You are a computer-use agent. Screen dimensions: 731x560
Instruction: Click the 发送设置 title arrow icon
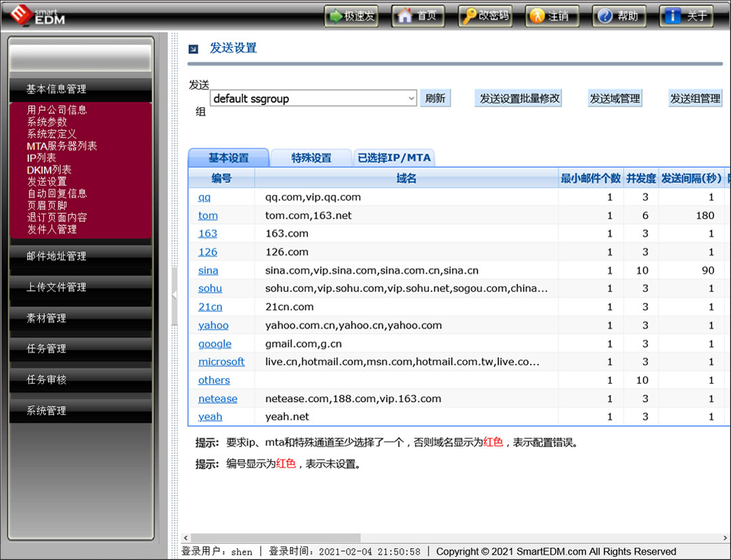193,49
